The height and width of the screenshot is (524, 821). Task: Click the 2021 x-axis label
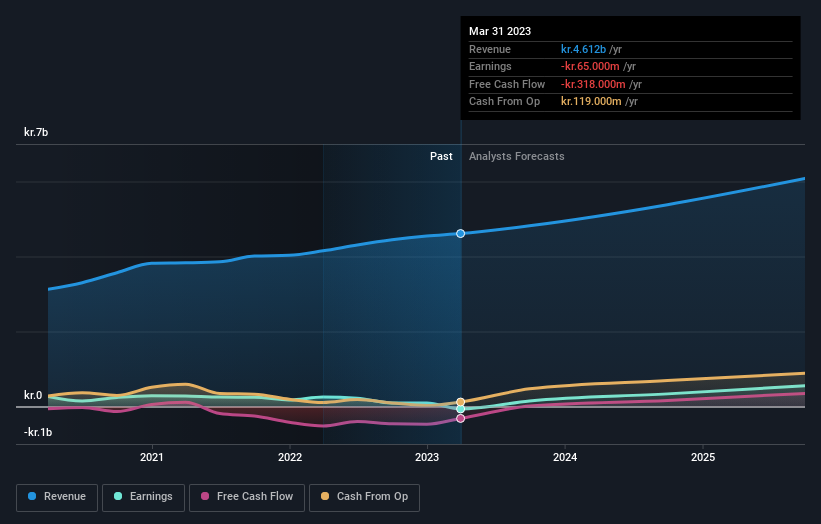click(x=152, y=458)
